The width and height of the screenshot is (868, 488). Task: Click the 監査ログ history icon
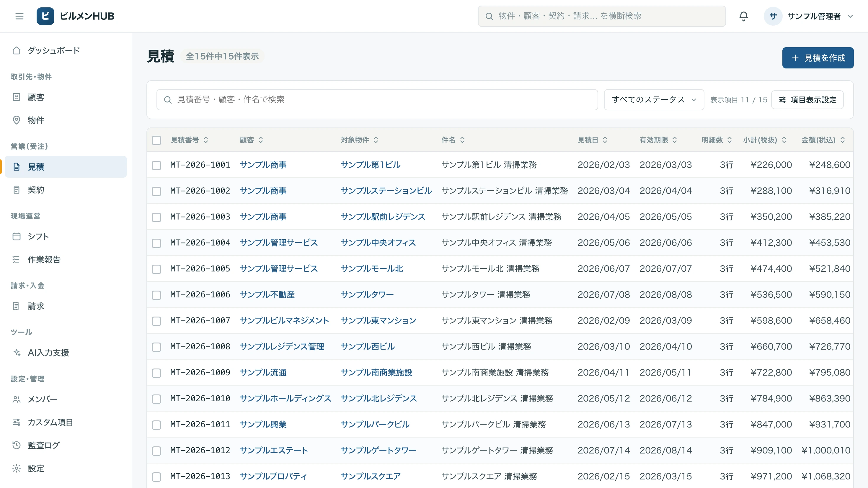pyautogui.click(x=17, y=445)
